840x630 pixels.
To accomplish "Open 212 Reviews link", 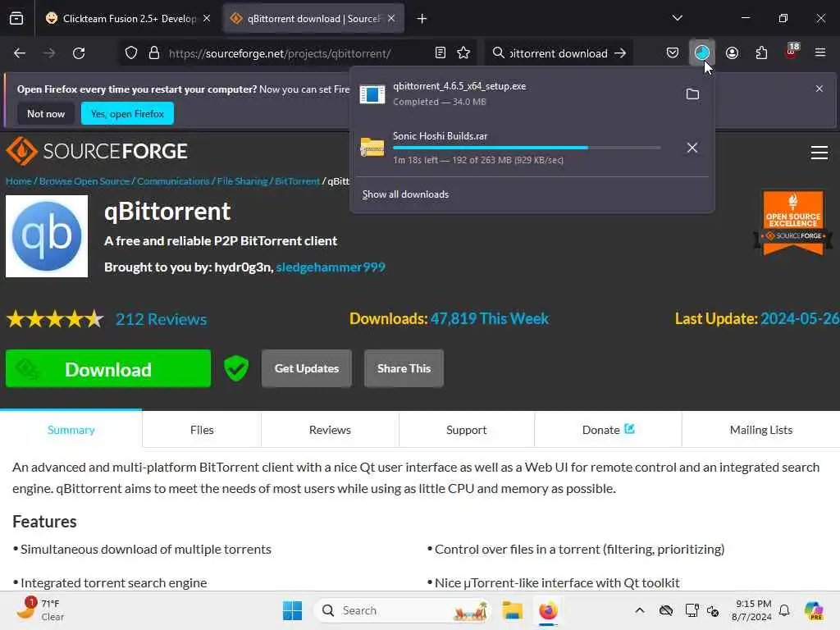I will [162, 319].
